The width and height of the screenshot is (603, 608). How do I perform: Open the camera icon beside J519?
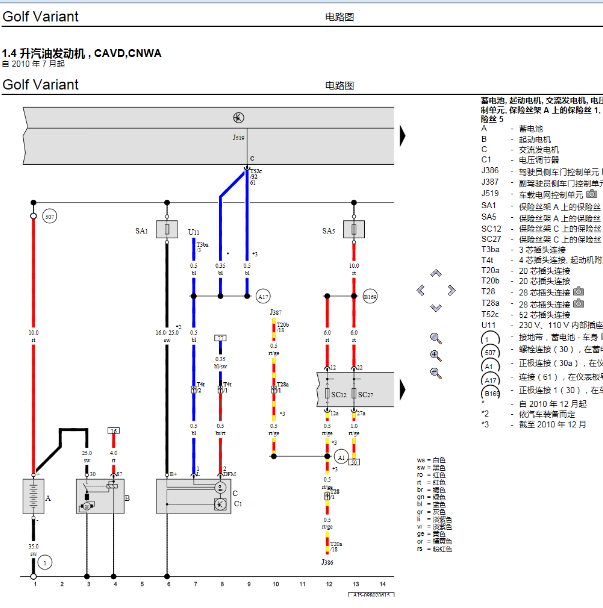591,193
